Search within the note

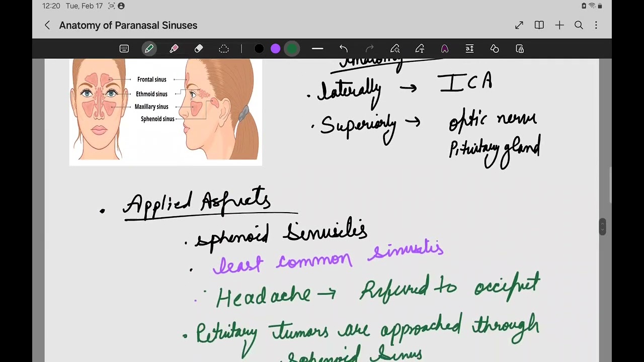579,25
